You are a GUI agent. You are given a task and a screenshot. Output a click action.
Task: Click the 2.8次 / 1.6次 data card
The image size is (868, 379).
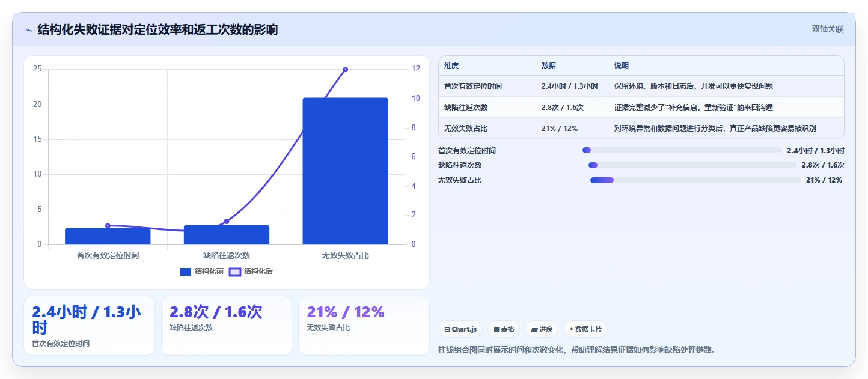(227, 326)
